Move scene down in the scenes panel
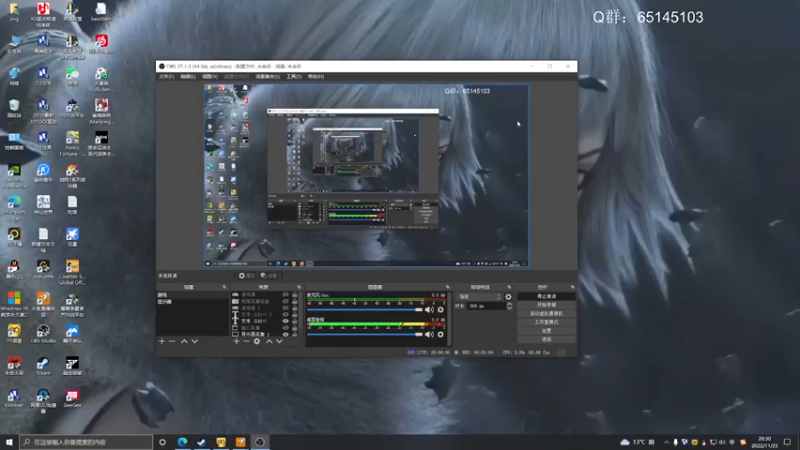The height and width of the screenshot is (450, 800). 194,341
